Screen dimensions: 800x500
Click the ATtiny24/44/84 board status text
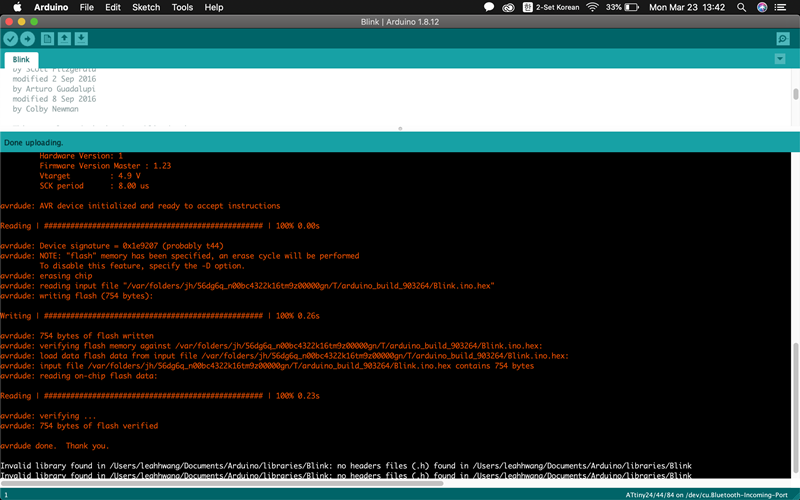pyautogui.click(x=707, y=495)
